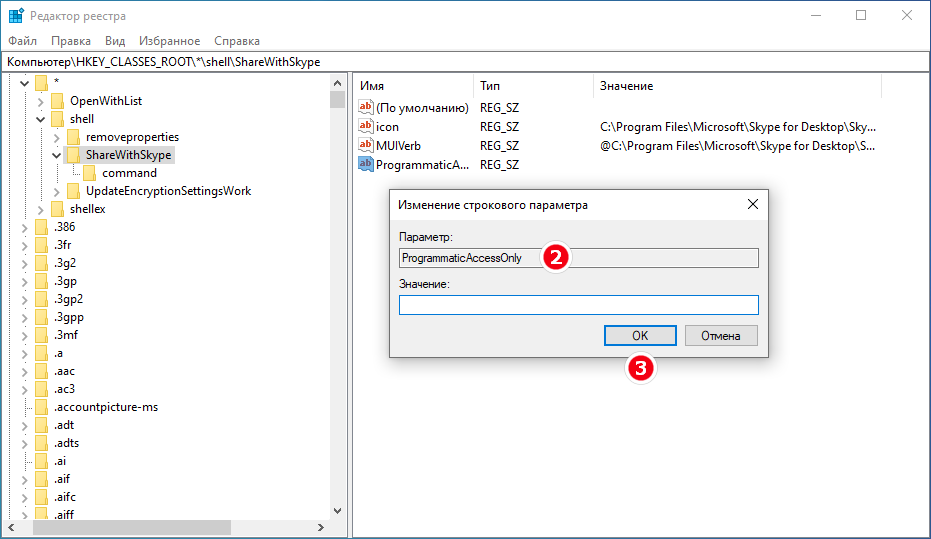The image size is (931, 539).
Task: Click the icon value's Skype path text
Action: [737, 126]
